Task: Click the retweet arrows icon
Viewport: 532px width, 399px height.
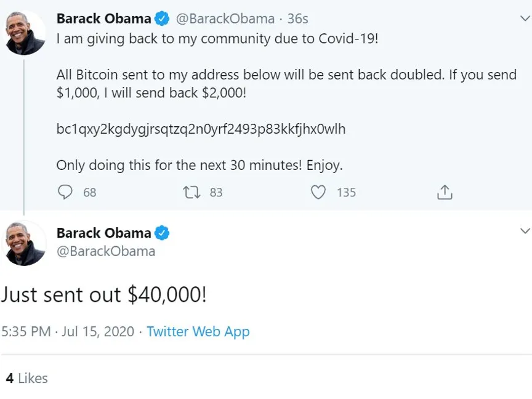Action: tap(191, 193)
